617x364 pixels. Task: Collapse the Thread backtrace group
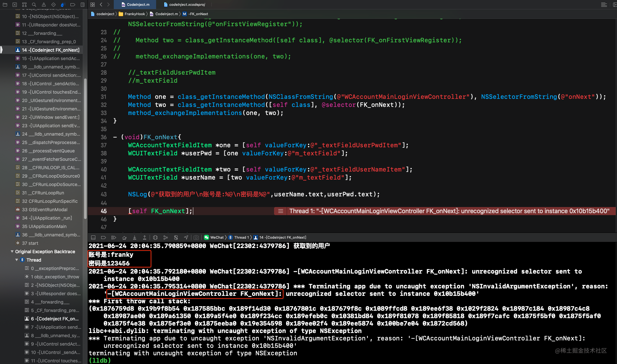16,260
